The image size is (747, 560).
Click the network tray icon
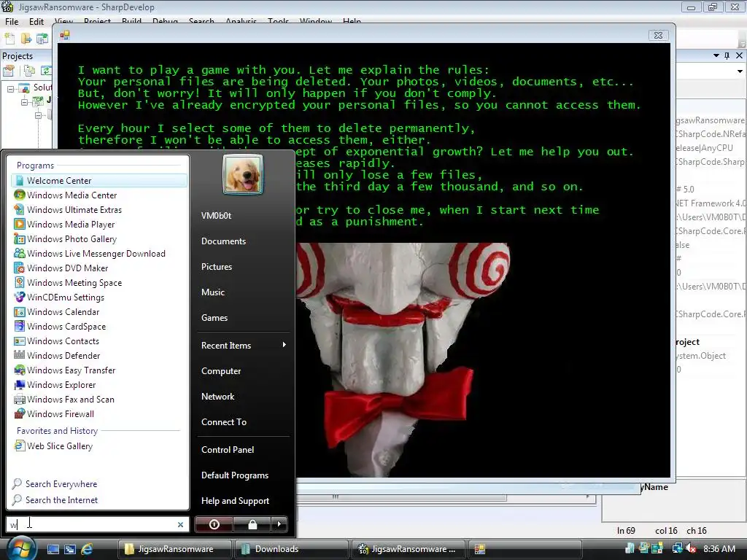(x=677, y=549)
